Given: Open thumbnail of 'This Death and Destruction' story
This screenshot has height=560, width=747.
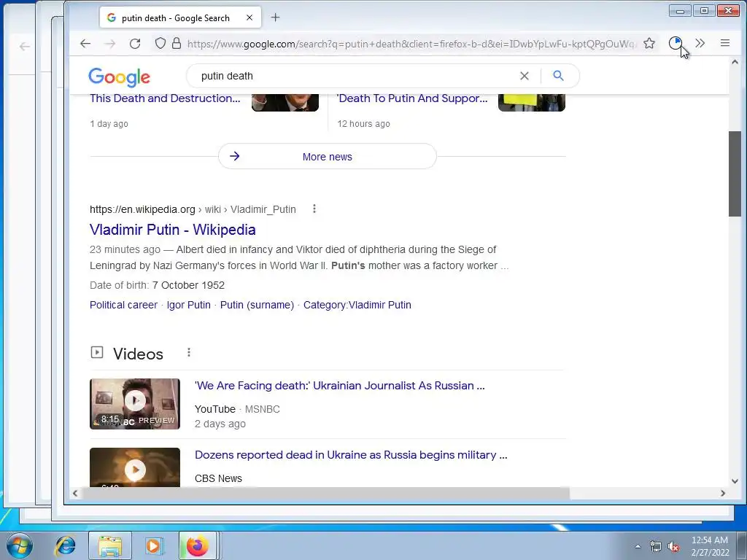Looking at the screenshot, I should pyautogui.click(x=285, y=102).
